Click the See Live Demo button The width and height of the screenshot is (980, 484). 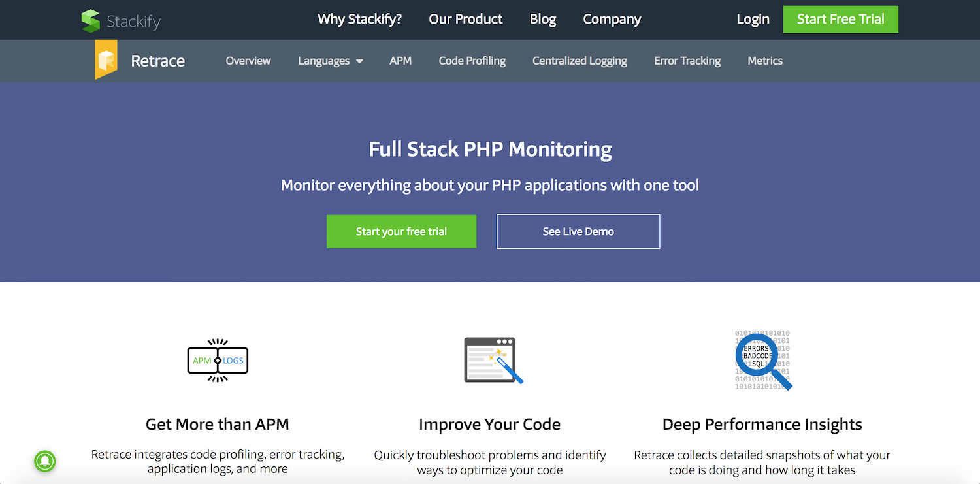coord(578,231)
